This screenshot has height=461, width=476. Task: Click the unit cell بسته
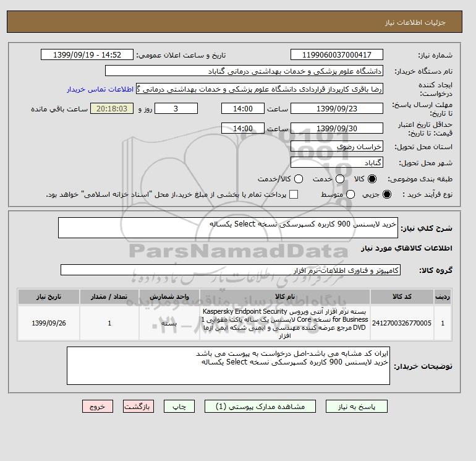169,323
